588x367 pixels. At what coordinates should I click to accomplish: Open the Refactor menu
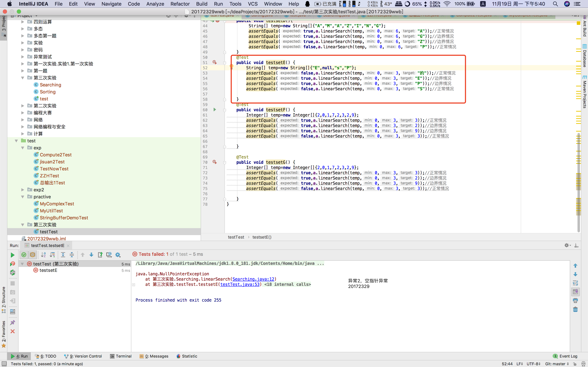click(x=180, y=4)
